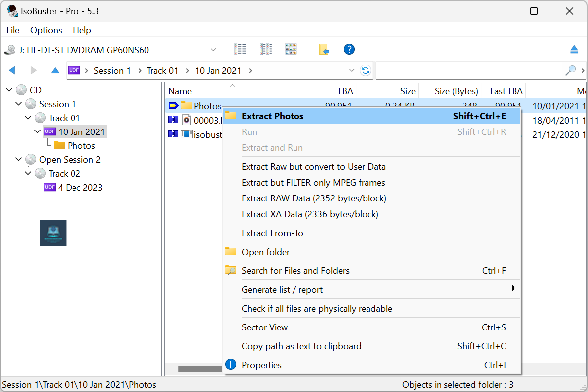Switch to thumbnail icons view in toolbar
This screenshot has height=392, width=588.
coord(291,49)
